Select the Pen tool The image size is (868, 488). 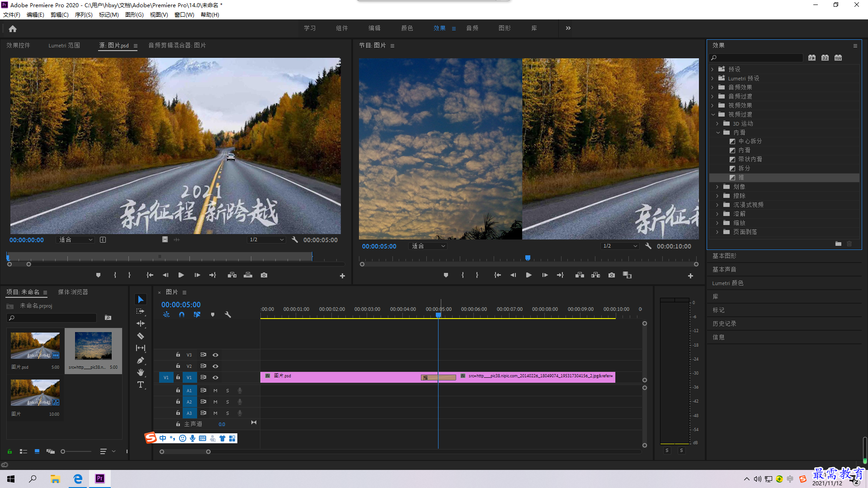[141, 360]
